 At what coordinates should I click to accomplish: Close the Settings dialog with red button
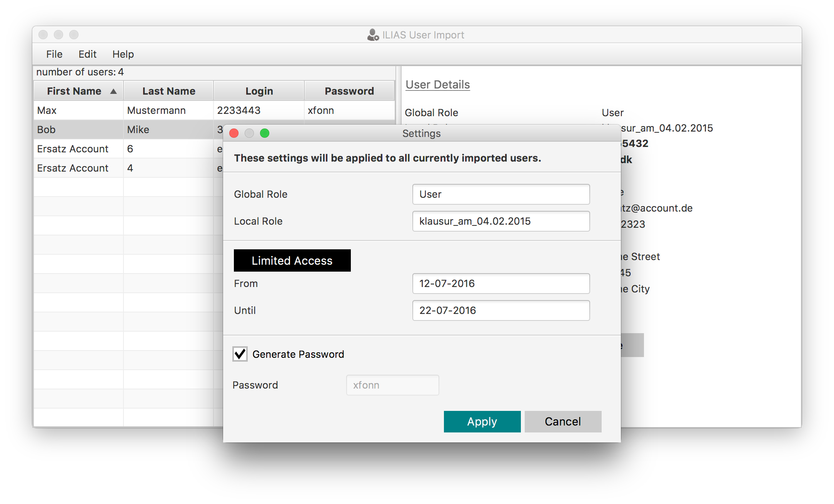pyautogui.click(x=234, y=133)
